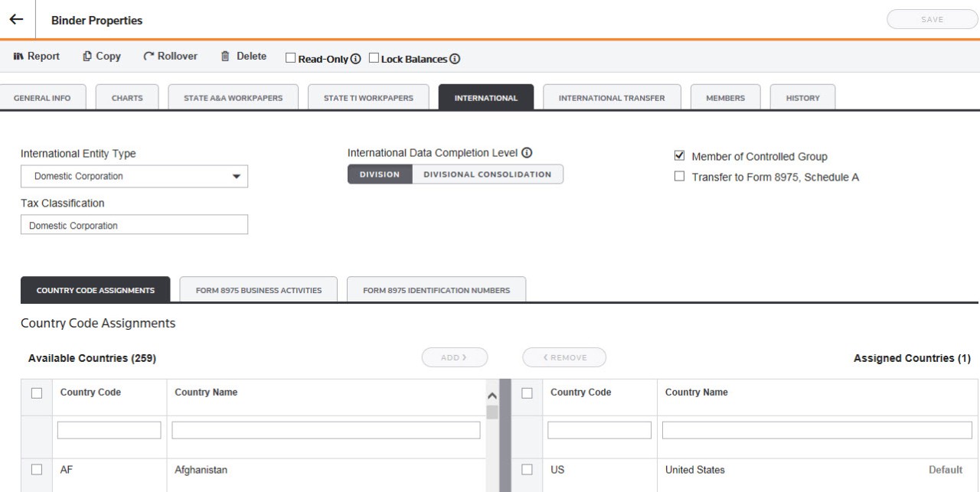This screenshot has width=980, height=492.
Task: Open Form 8975 Identification Numbers tab
Action: [x=436, y=290]
